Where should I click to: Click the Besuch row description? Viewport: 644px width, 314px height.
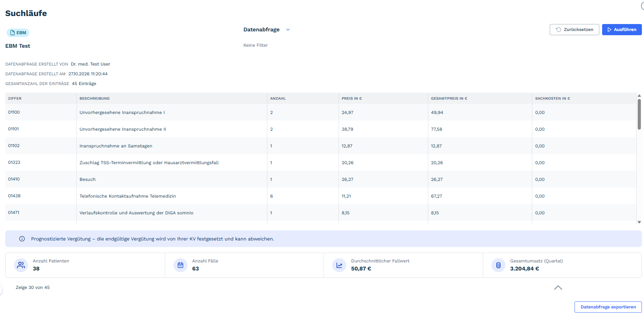pos(88,179)
